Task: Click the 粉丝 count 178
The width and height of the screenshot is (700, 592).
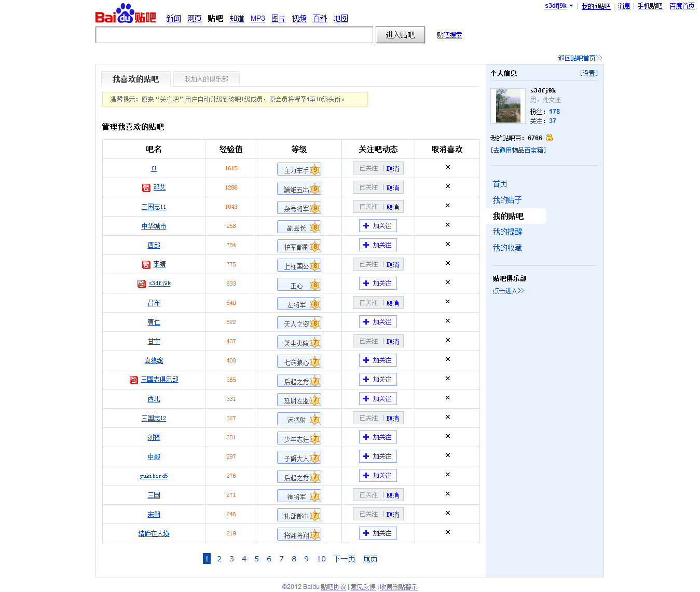Action: [x=555, y=112]
